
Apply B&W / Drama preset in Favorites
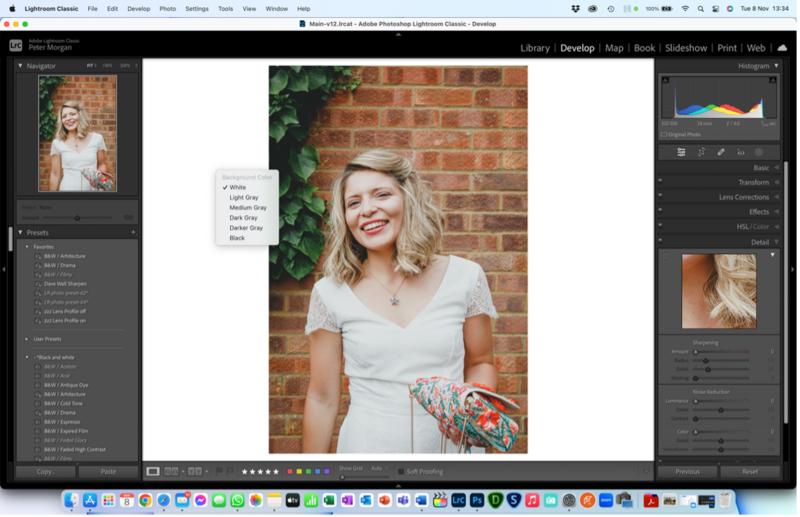pos(59,265)
